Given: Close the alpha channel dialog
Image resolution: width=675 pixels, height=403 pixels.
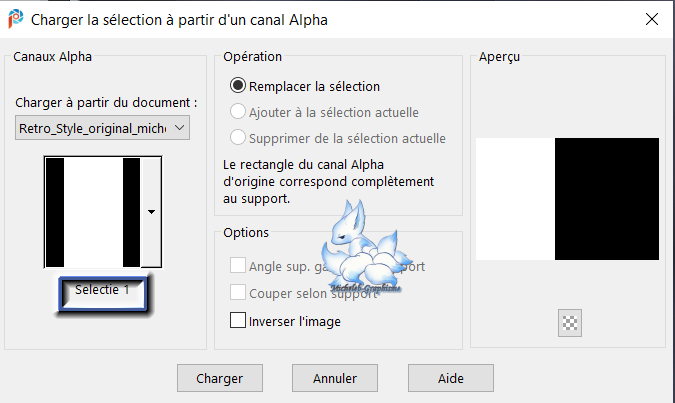Looking at the screenshot, I should point(651,19).
